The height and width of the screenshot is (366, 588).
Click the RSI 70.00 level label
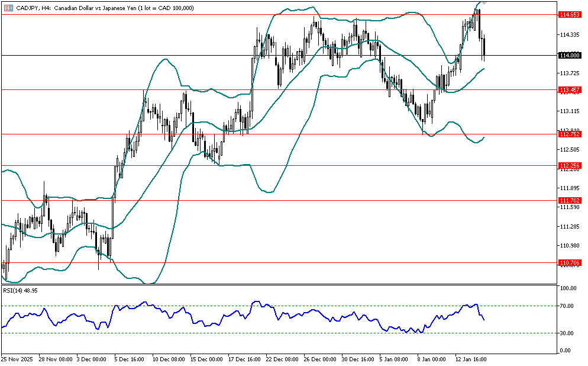[x=567, y=306]
